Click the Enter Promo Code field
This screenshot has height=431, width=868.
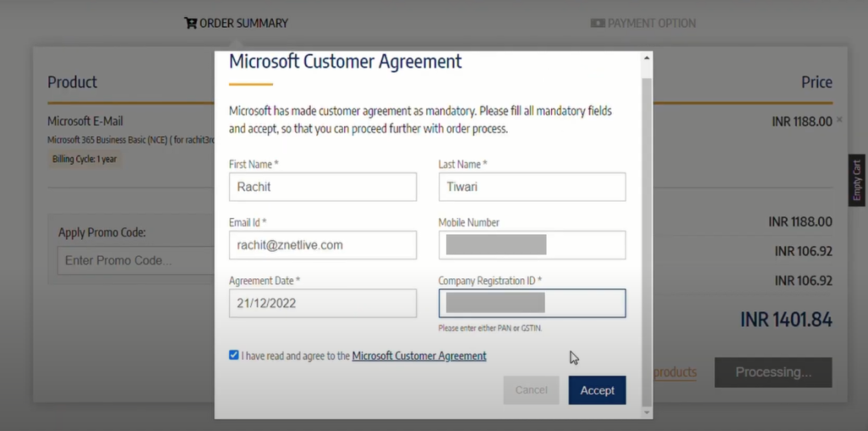click(x=136, y=260)
